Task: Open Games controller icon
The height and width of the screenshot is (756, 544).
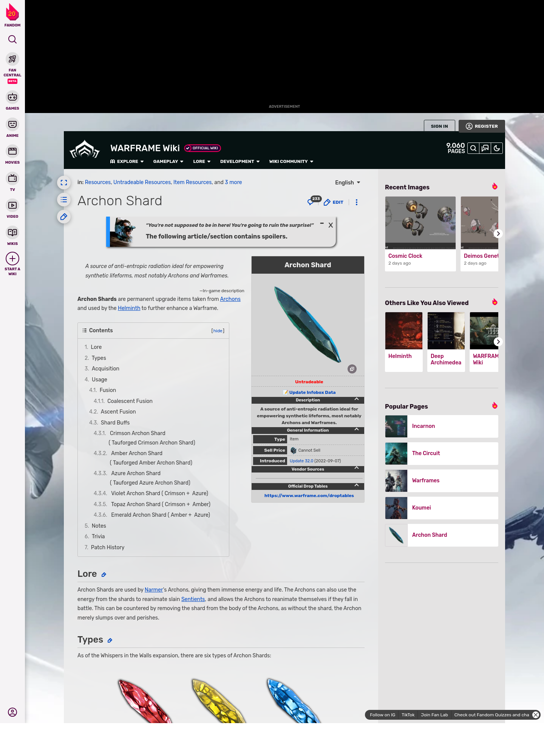Action: (12, 97)
